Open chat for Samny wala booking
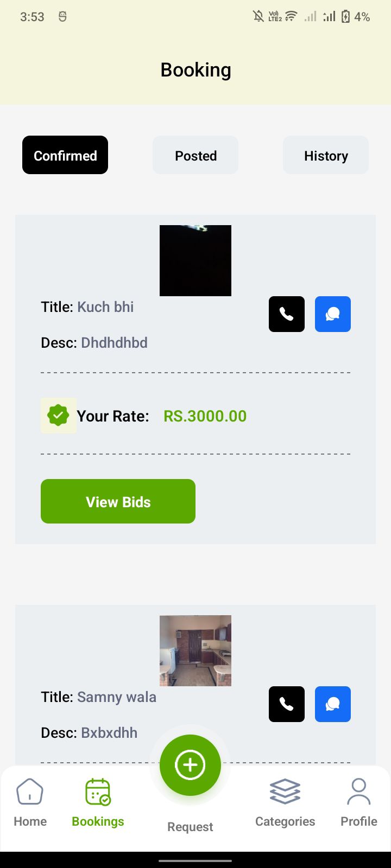Viewport: 391px width, 868px height. point(333,704)
